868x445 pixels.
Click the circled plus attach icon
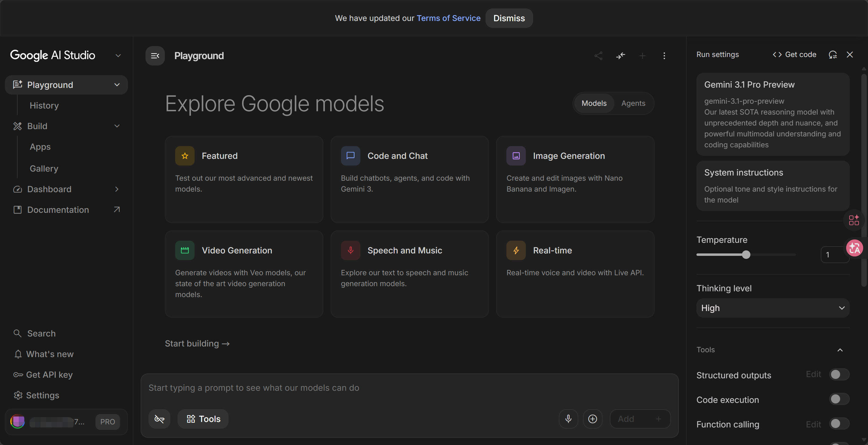[593, 419]
